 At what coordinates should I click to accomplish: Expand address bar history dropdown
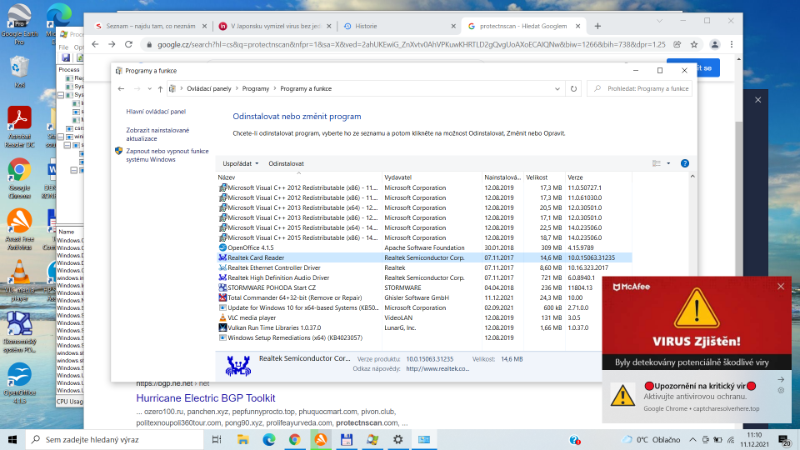point(557,89)
